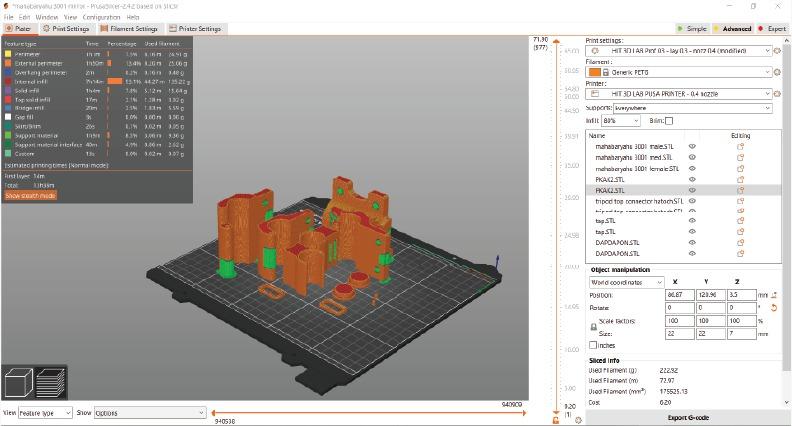This screenshot has width=792, height=426.
Task: Switch to the 3D editor view cube icon
Action: tap(18, 383)
